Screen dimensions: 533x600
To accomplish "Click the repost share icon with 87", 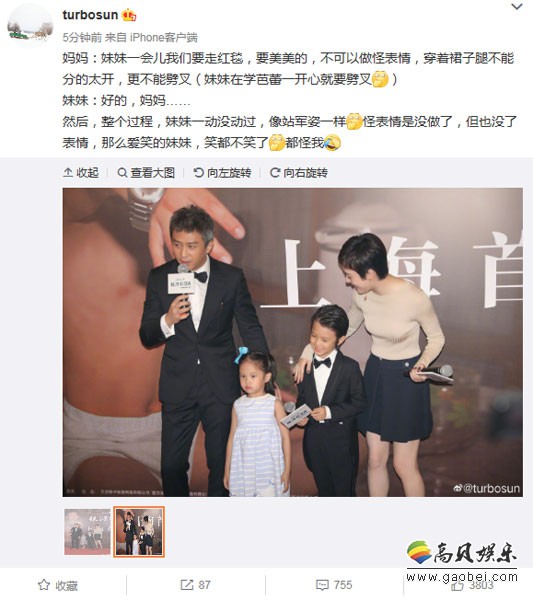I will [x=187, y=585].
